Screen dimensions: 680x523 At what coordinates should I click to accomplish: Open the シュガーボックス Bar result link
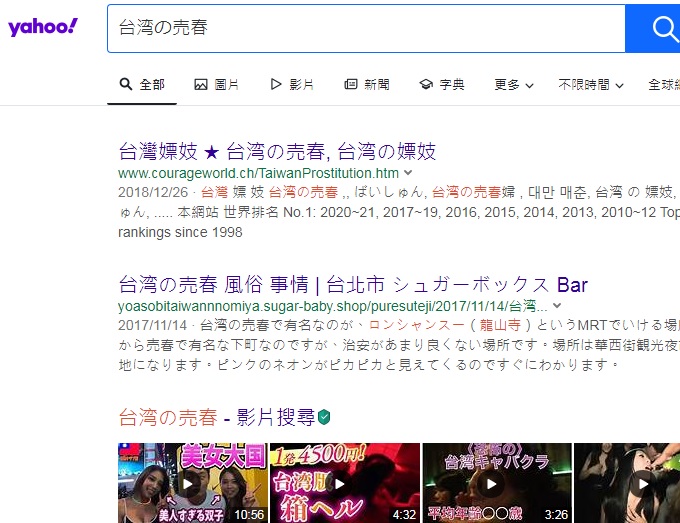pyautogui.click(x=353, y=284)
